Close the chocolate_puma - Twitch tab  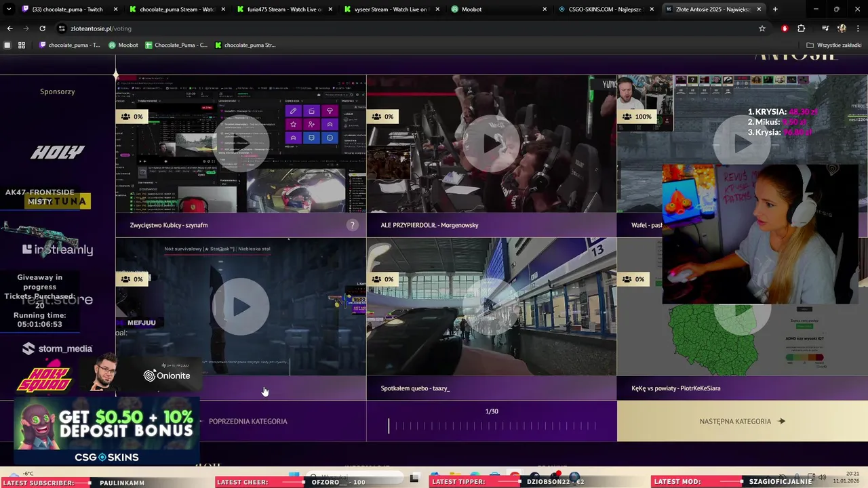(x=116, y=9)
